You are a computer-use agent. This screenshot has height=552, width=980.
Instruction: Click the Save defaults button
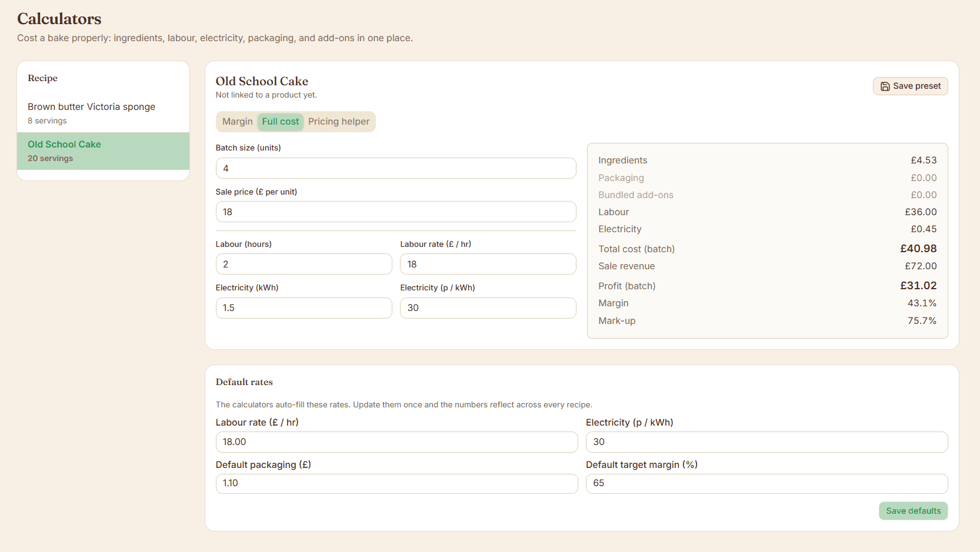[913, 511]
